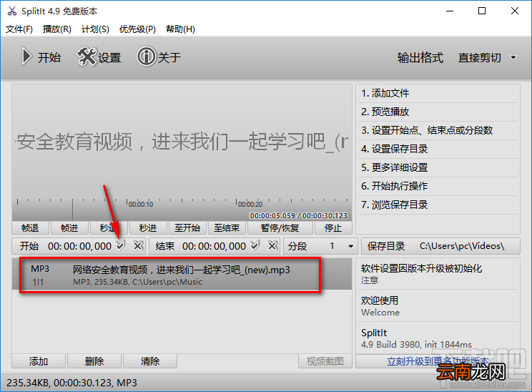The width and height of the screenshot is (532, 392).
Task: Open the 播放(R) menu
Action: pos(56,29)
